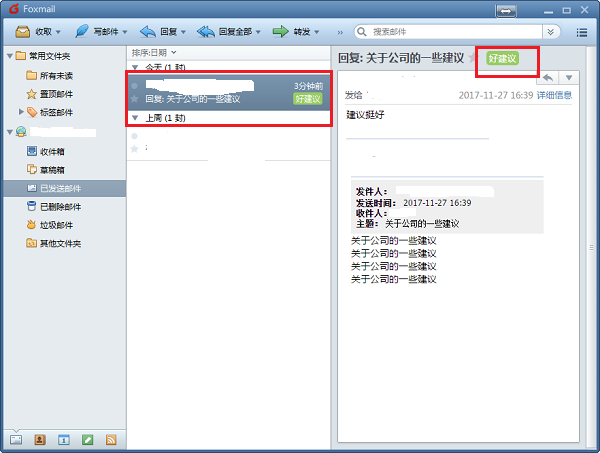Open the contacts address book icon
600x453 pixels.
click(40, 440)
